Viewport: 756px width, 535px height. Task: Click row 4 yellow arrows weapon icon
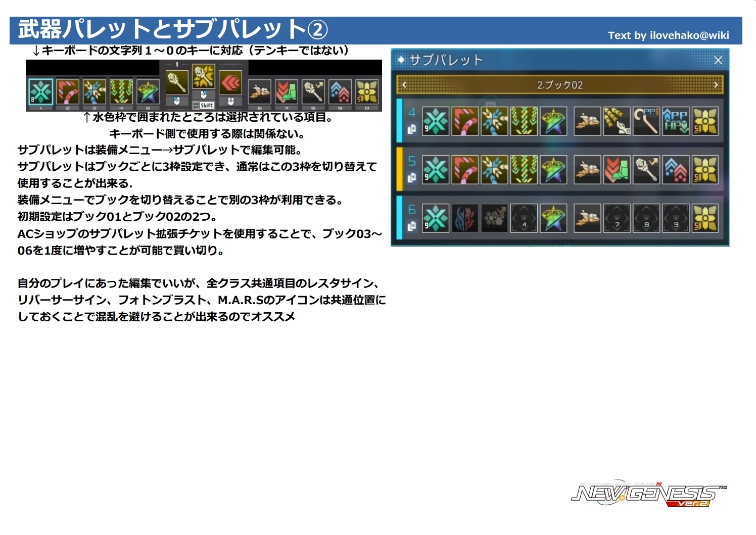tap(617, 121)
